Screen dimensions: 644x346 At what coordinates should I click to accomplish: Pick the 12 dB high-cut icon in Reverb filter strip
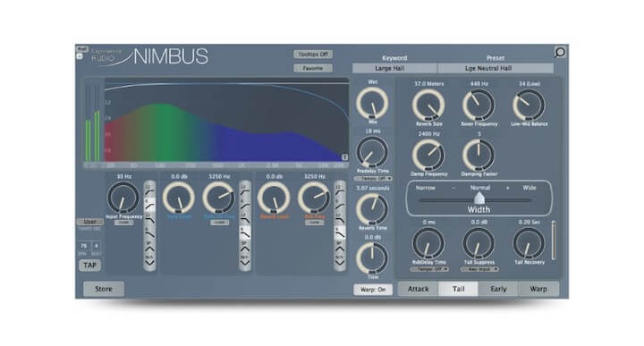(340, 219)
